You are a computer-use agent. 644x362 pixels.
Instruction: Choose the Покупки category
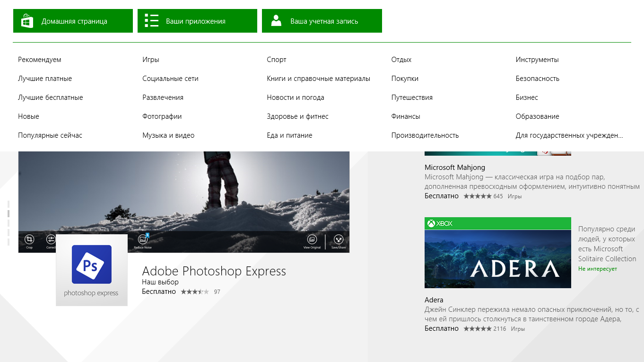[x=405, y=79]
